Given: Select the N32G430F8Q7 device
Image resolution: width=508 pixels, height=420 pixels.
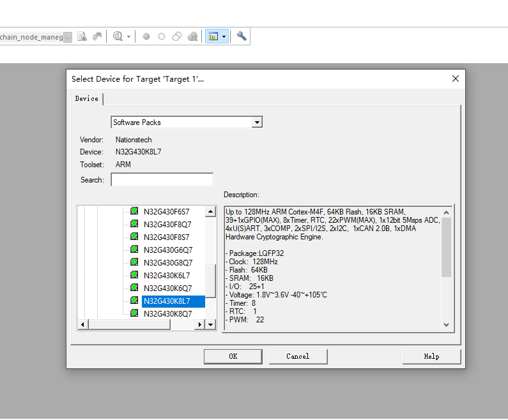Looking at the screenshot, I should [167, 224].
